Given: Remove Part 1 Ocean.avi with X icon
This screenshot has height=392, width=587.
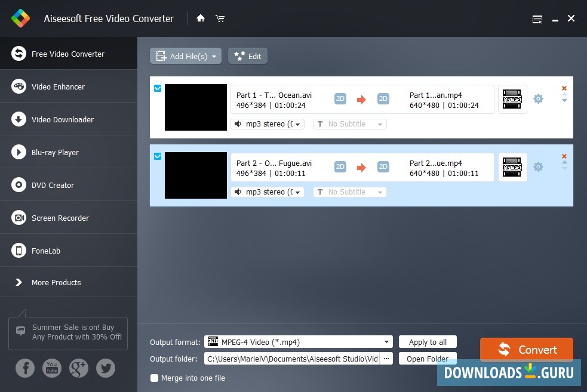Looking at the screenshot, I should (564, 88).
